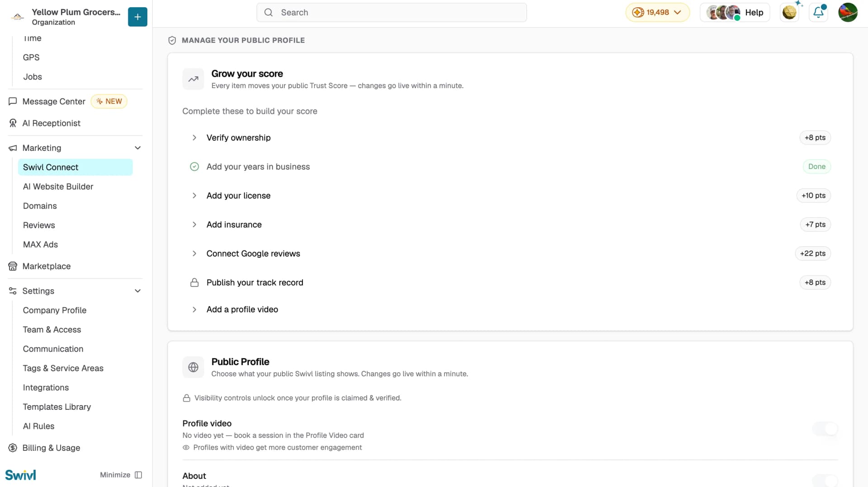
Task: Open MAX Ads
Action: coord(40,244)
